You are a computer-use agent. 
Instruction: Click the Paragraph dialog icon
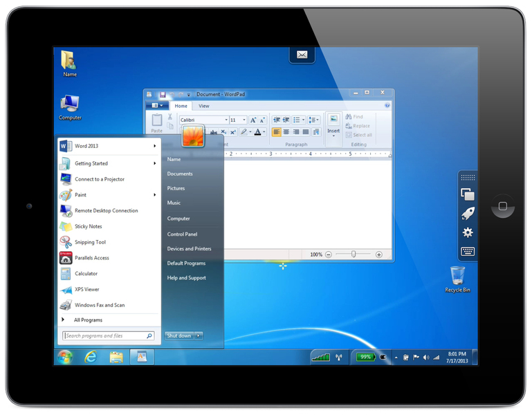pos(316,131)
